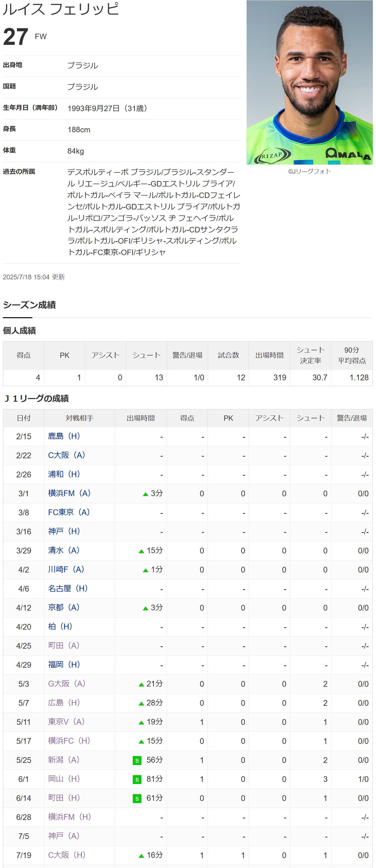376x868 pixels.
Task: Select the シーズン成績 section tab
Action: tap(29, 305)
